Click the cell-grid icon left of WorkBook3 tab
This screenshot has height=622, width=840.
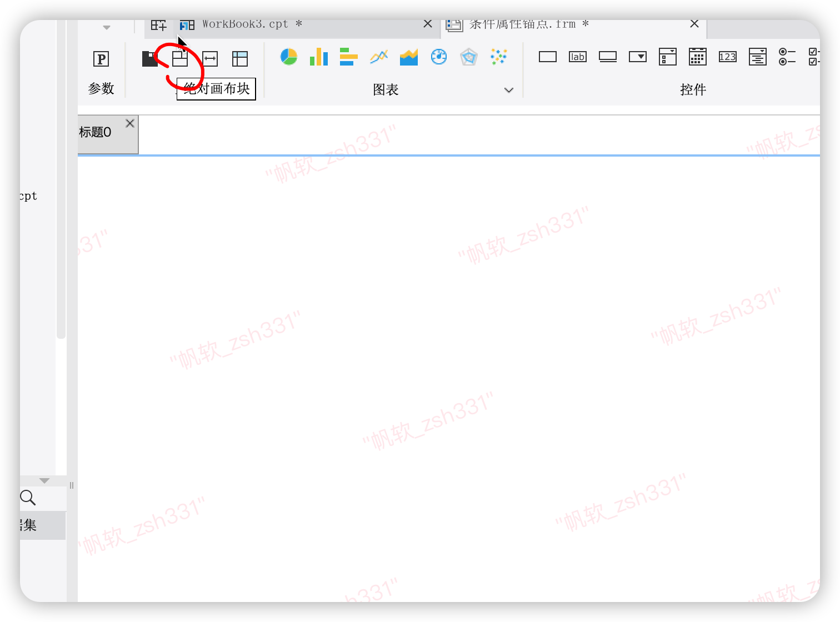pos(159,25)
